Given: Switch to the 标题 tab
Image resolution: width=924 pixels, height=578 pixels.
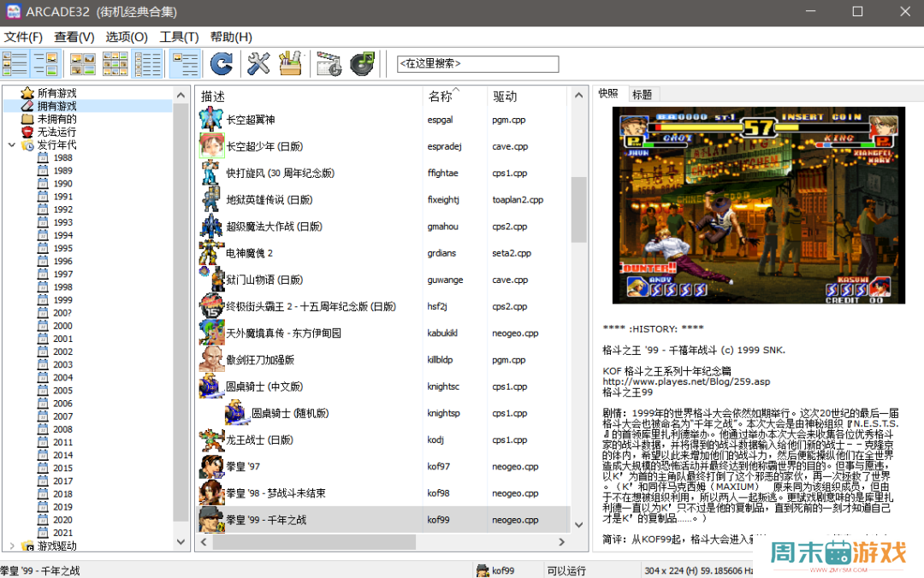Looking at the screenshot, I should click(641, 94).
